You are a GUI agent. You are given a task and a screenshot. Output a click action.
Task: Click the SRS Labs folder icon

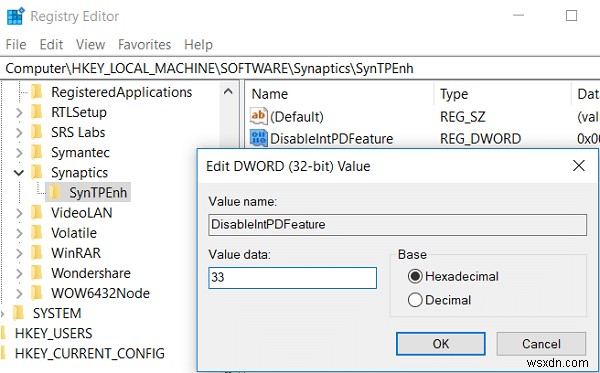(37, 132)
